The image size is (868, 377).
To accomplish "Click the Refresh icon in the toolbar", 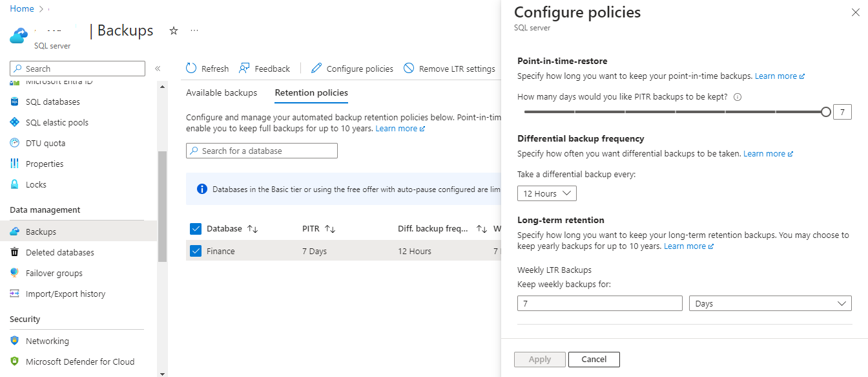I will coord(191,69).
